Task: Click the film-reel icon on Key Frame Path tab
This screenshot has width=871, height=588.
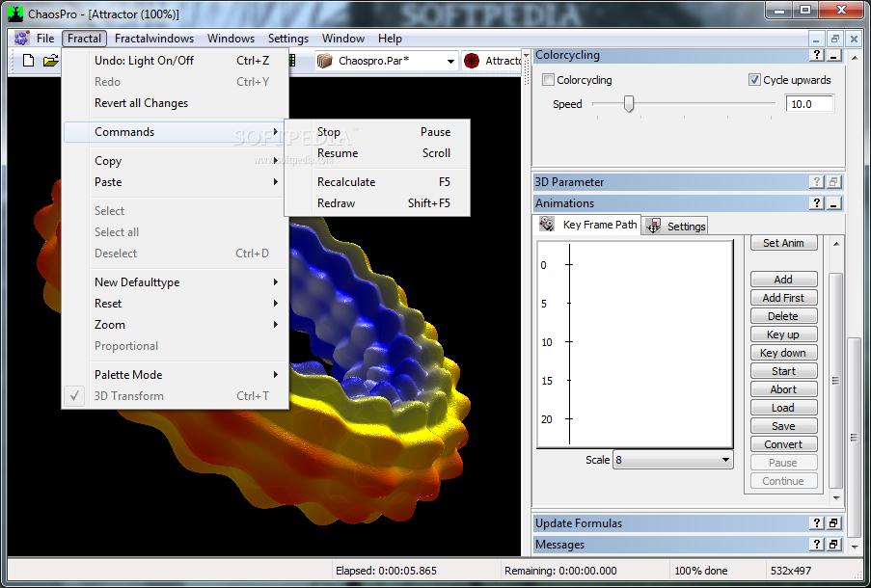Action: point(547,224)
